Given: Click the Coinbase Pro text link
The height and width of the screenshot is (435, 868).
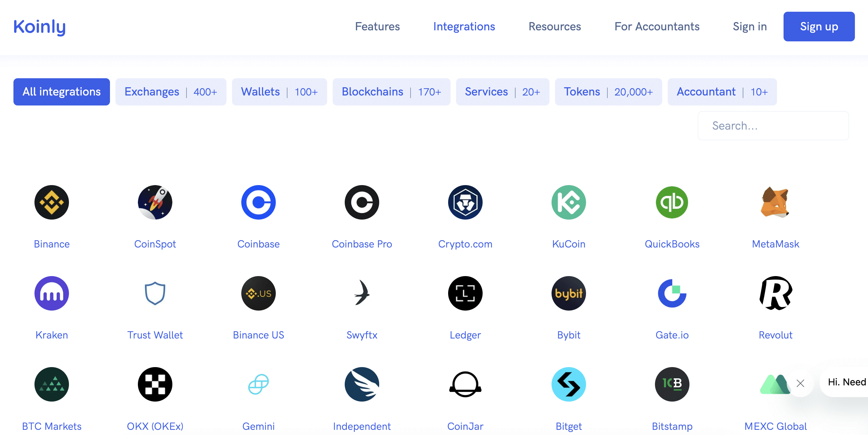Looking at the screenshot, I should click(x=362, y=244).
